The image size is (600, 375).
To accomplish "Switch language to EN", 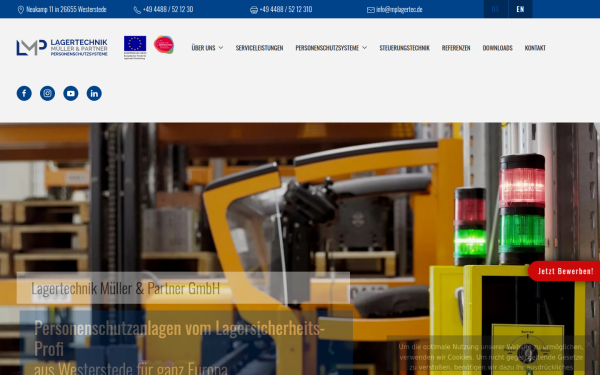I will point(520,9).
